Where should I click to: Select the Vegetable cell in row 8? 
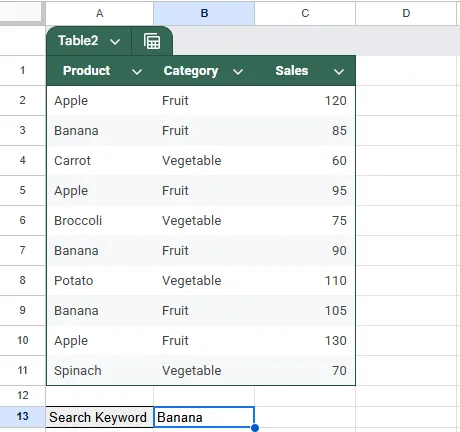[x=204, y=281]
